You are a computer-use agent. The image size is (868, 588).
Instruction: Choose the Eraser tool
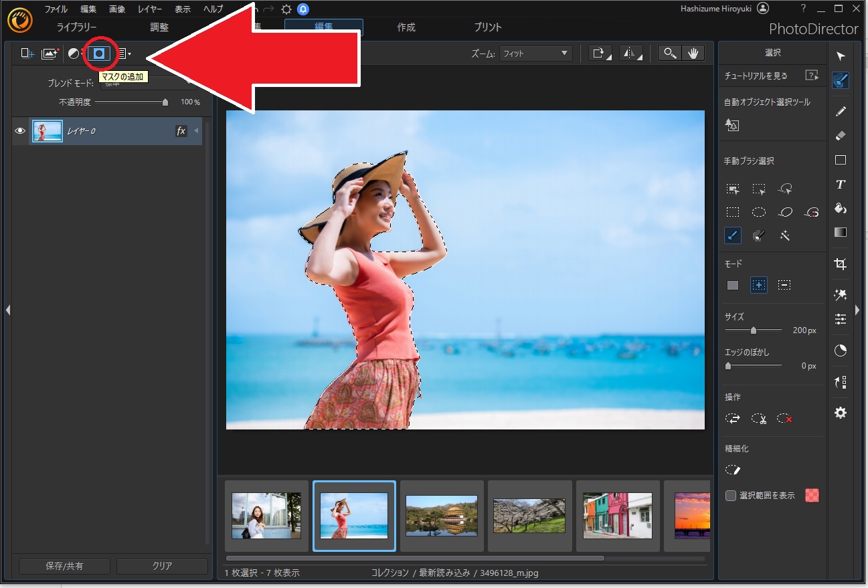coord(841,136)
